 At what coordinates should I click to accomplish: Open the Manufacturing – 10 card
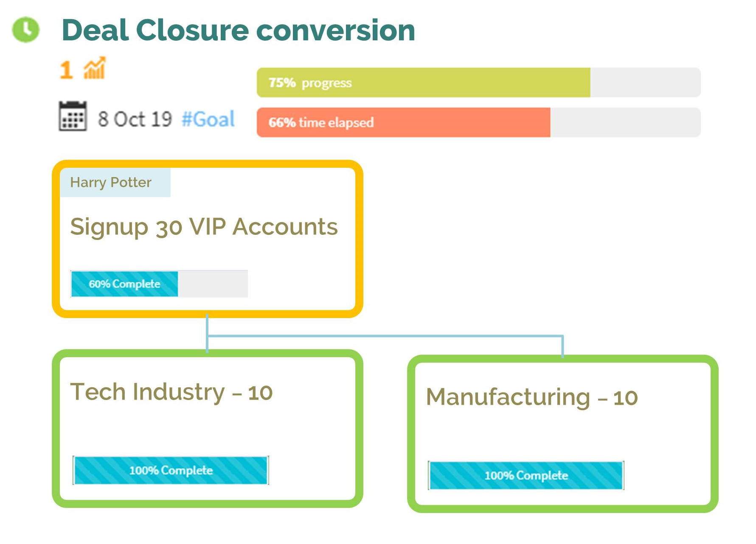(562, 434)
